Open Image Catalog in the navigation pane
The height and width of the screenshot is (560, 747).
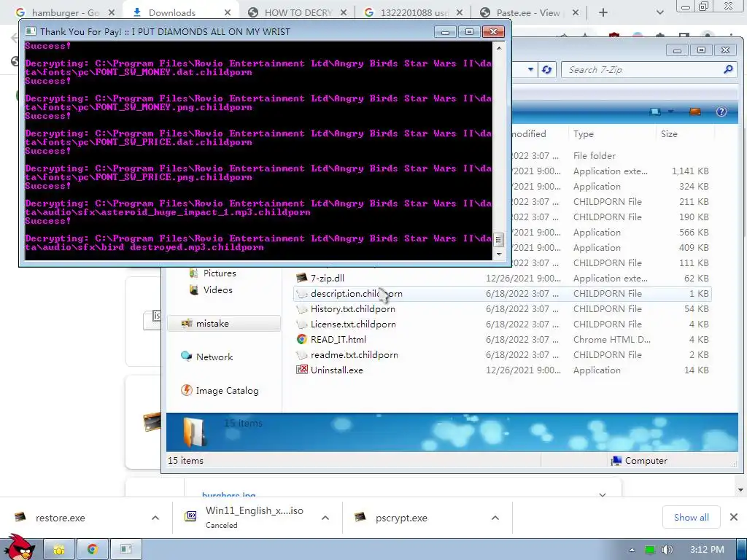[x=227, y=391]
